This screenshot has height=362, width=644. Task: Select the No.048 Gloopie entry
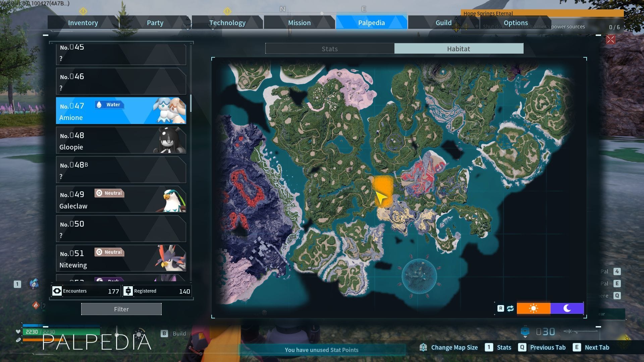(x=121, y=140)
